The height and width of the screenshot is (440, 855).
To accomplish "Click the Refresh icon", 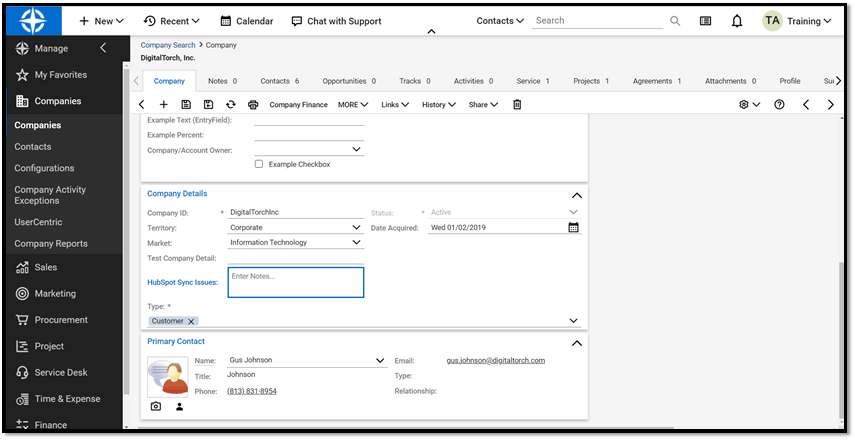I will pyautogui.click(x=231, y=105).
